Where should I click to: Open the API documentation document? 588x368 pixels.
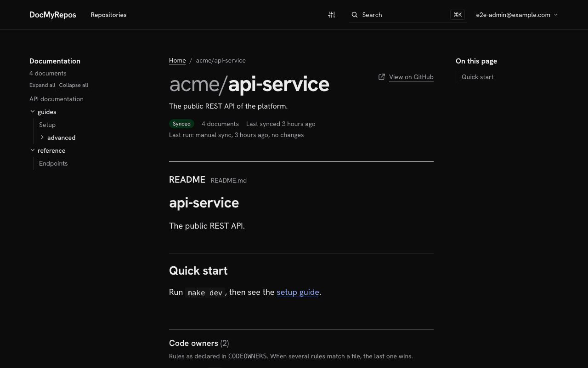click(x=57, y=99)
